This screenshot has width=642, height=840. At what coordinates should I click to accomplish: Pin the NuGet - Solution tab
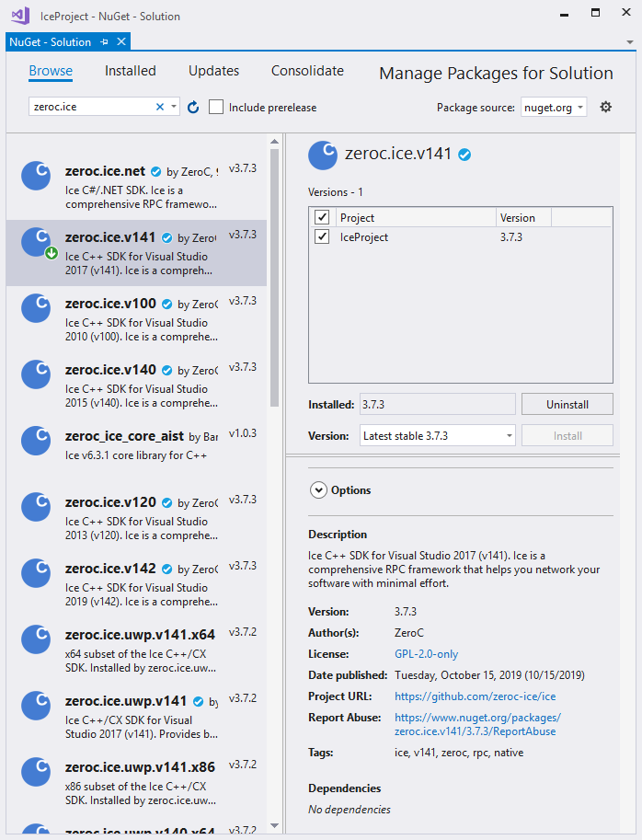click(105, 42)
